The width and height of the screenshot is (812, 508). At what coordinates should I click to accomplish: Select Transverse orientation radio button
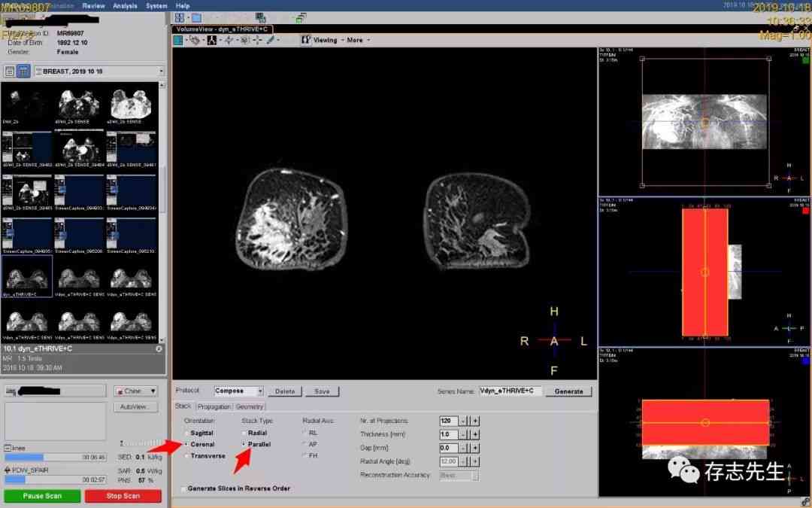tap(187, 455)
